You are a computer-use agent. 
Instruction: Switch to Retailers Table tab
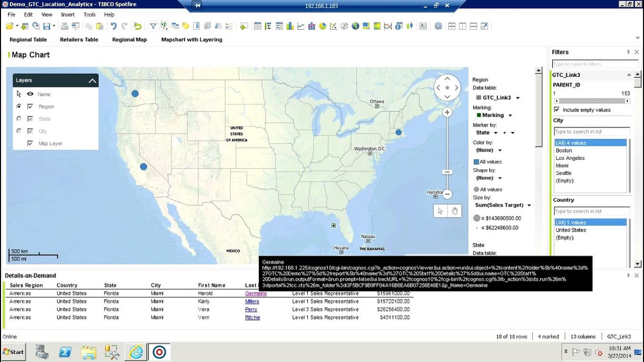tap(79, 40)
